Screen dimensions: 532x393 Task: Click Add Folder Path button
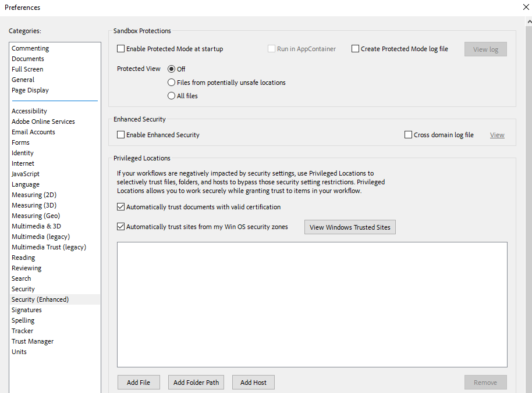pyautogui.click(x=196, y=382)
